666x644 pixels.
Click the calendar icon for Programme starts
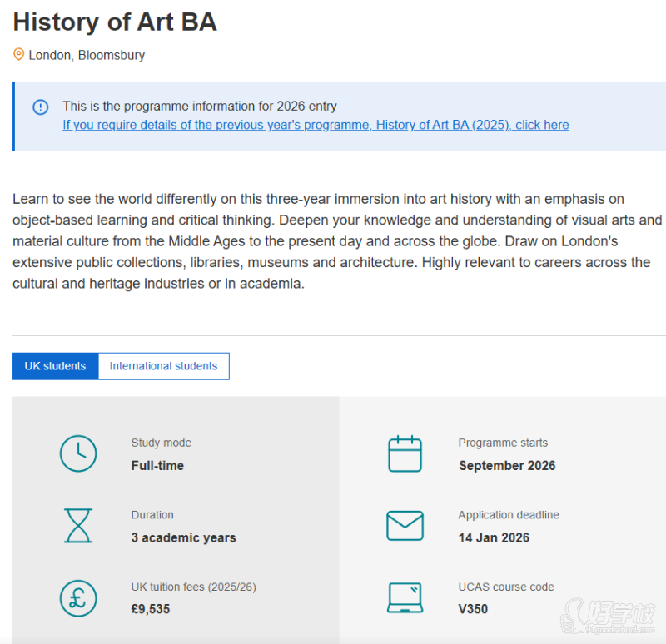tap(405, 453)
